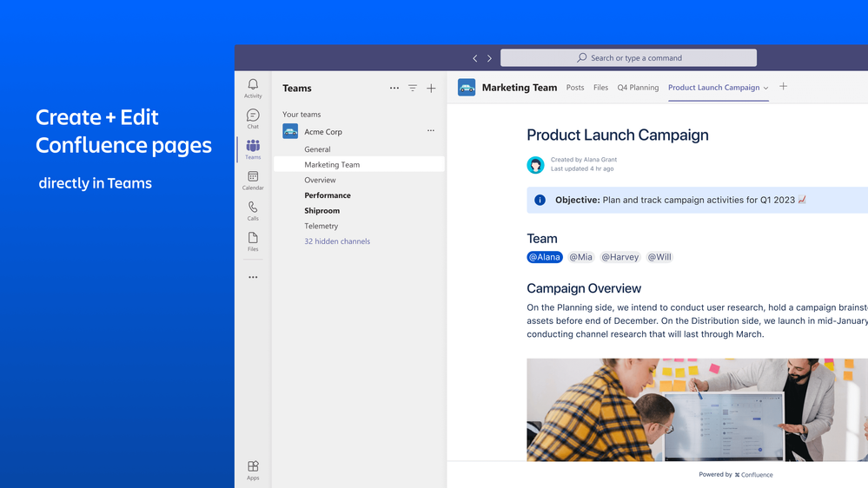Click the Acme Corp team avatar
The height and width of the screenshot is (488, 868).
click(290, 131)
